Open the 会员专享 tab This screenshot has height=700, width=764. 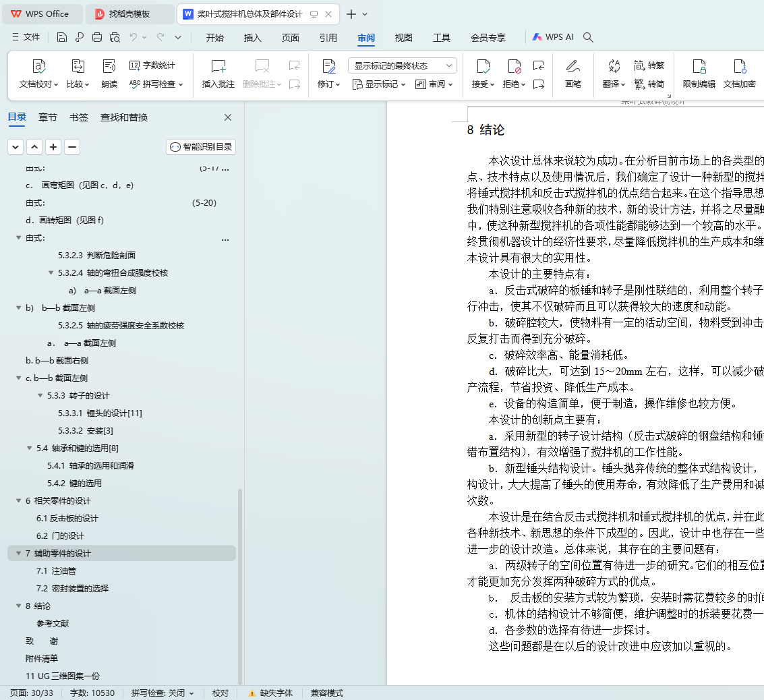pyautogui.click(x=488, y=38)
